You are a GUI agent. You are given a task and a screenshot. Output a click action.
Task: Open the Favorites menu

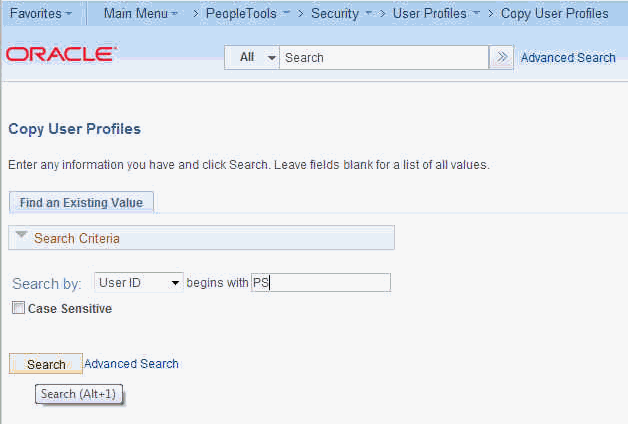[40, 14]
